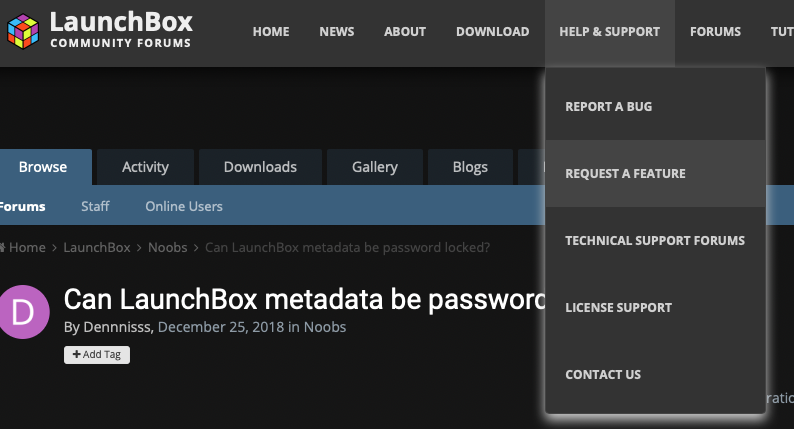This screenshot has width=794, height=429.
Task: Open the Online Users sub-navigation link
Action: (184, 206)
